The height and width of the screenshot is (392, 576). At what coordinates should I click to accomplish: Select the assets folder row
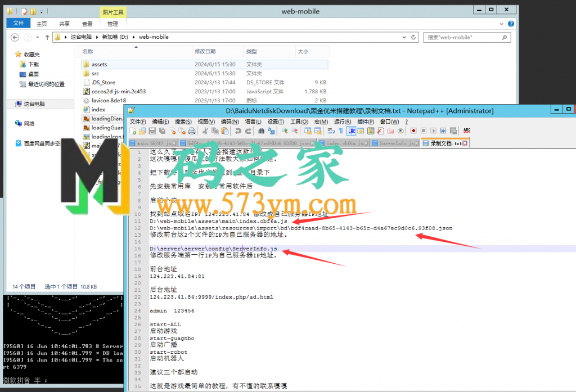[205, 64]
